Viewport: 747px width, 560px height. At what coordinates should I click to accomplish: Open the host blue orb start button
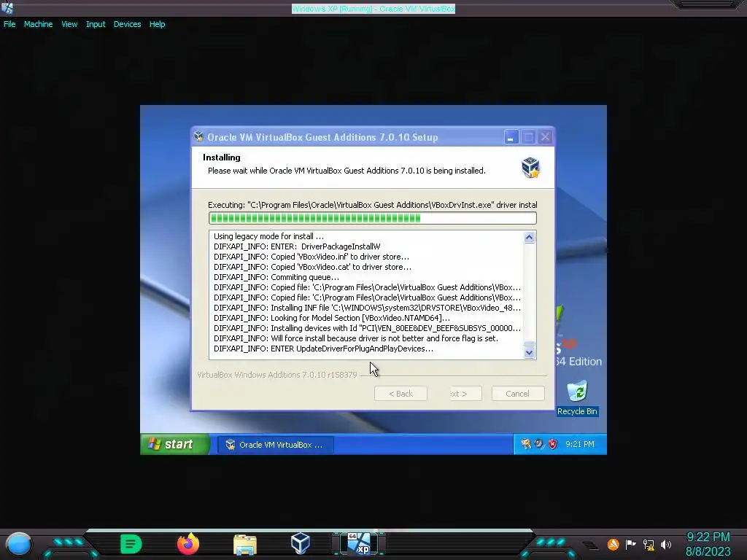pyautogui.click(x=19, y=544)
